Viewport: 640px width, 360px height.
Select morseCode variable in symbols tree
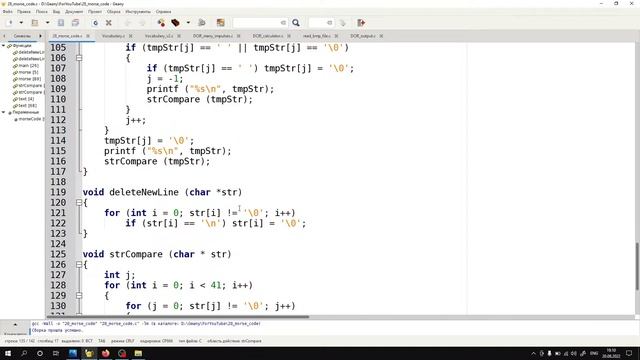31,119
